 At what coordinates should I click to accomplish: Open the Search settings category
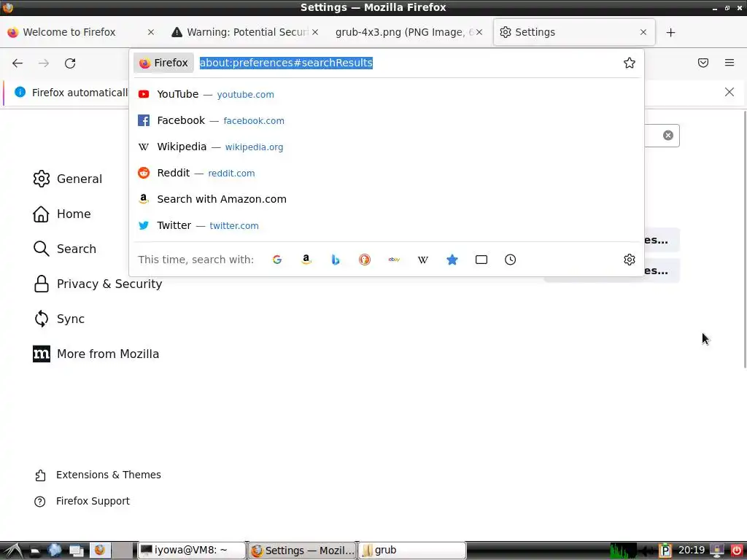(65, 249)
